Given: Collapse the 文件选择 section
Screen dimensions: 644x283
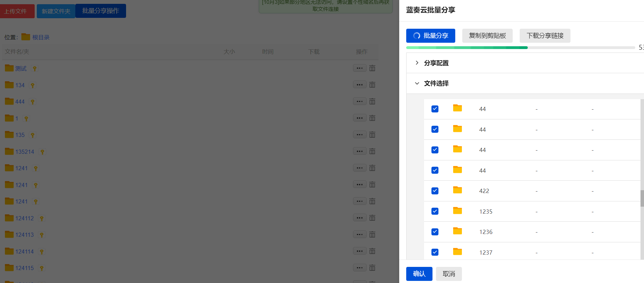Looking at the screenshot, I should [x=436, y=83].
